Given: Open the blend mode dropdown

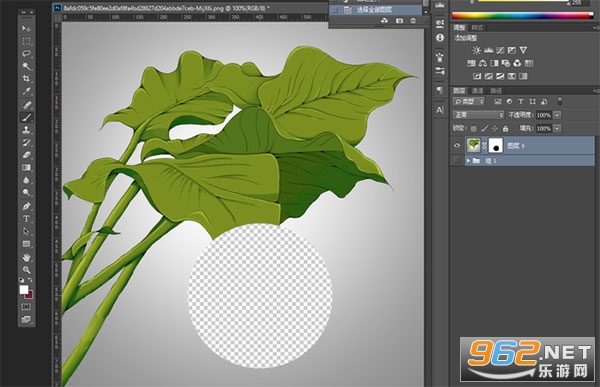Looking at the screenshot, I should (479, 115).
